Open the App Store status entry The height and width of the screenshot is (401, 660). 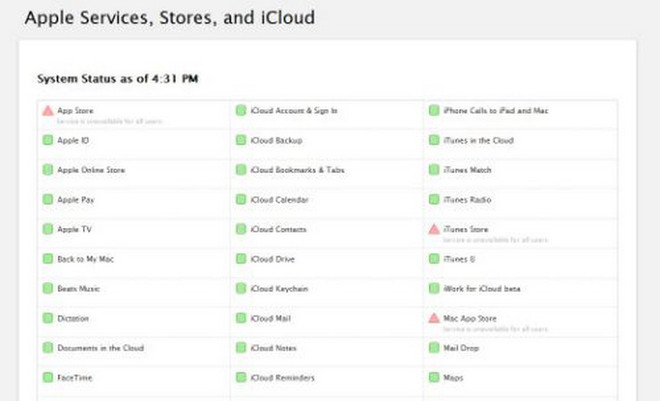[x=74, y=111]
